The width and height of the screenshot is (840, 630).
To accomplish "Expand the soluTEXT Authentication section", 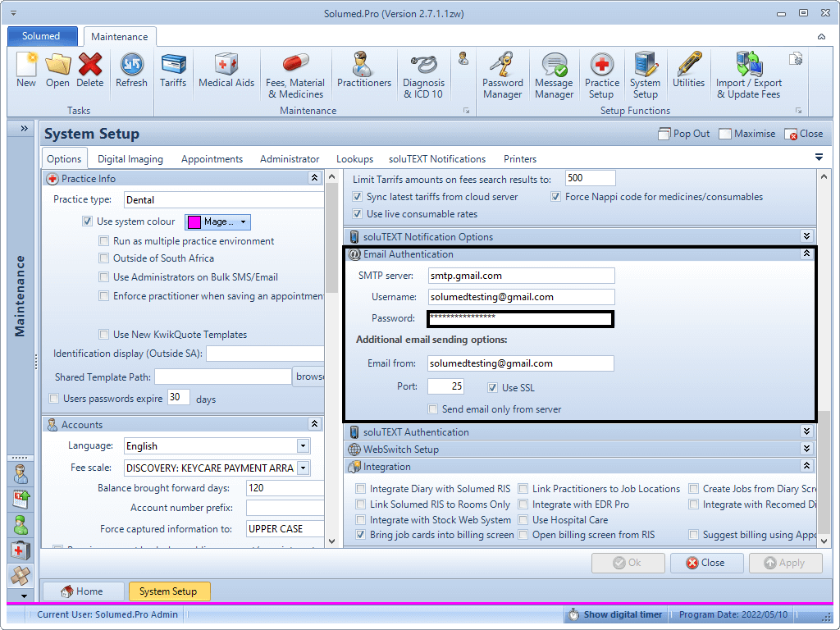I will pos(806,432).
